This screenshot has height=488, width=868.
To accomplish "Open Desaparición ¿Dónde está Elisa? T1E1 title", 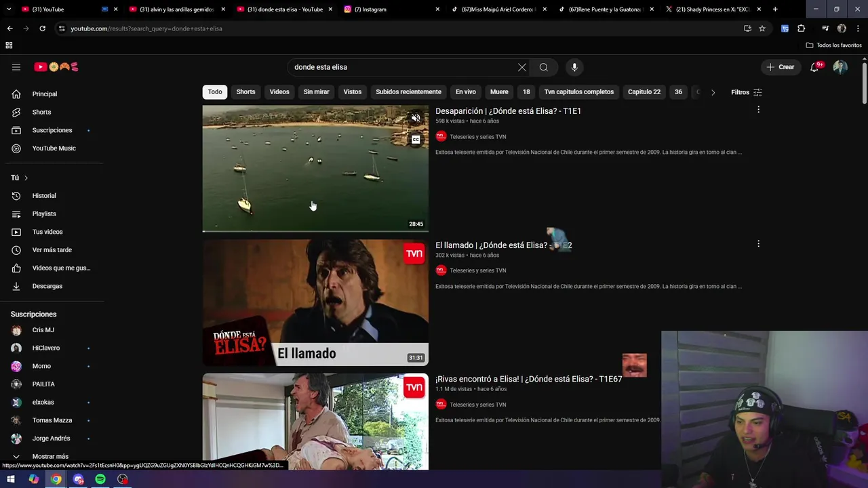I will tap(508, 110).
